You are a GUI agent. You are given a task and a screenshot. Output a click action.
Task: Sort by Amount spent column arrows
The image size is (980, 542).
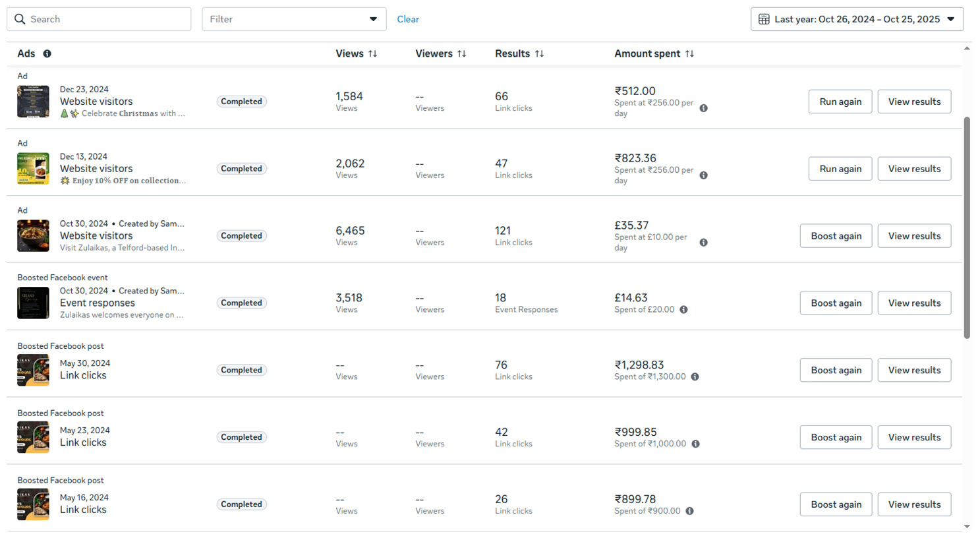click(689, 54)
